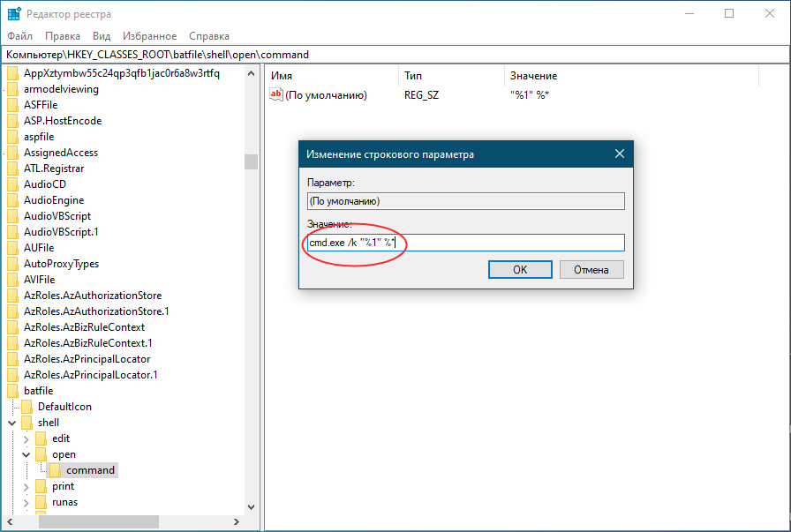This screenshot has height=532, width=791.
Task: Select the print key
Action: pos(63,486)
